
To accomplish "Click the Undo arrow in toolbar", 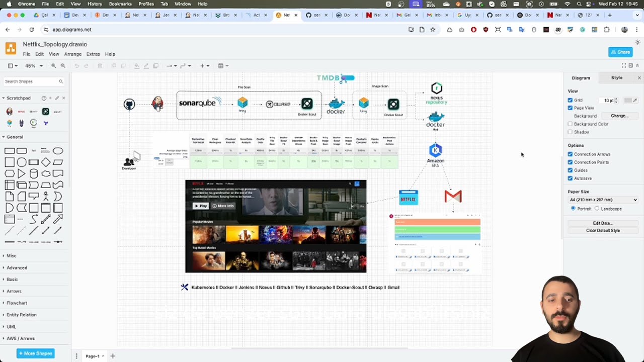I will pos(76,66).
